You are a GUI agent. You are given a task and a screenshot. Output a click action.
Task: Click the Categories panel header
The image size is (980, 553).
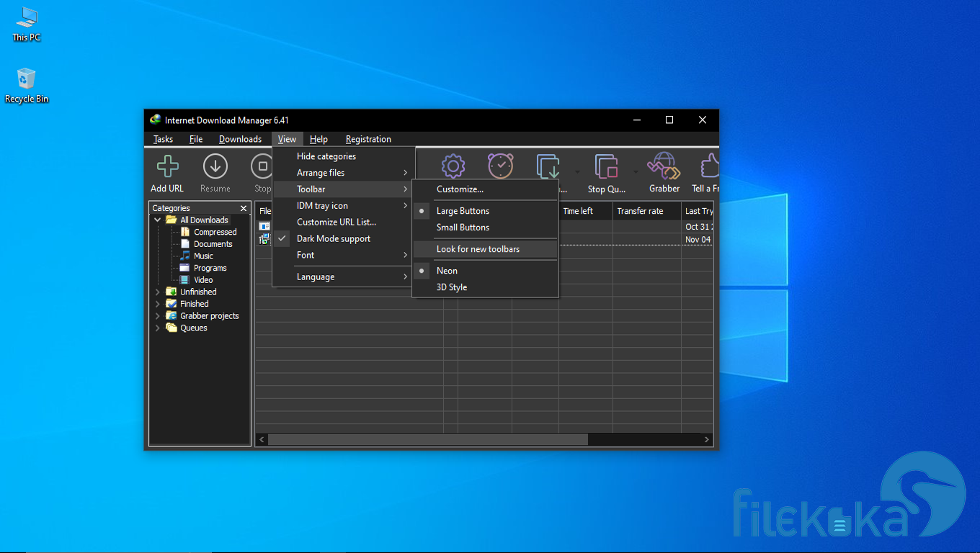click(200, 208)
